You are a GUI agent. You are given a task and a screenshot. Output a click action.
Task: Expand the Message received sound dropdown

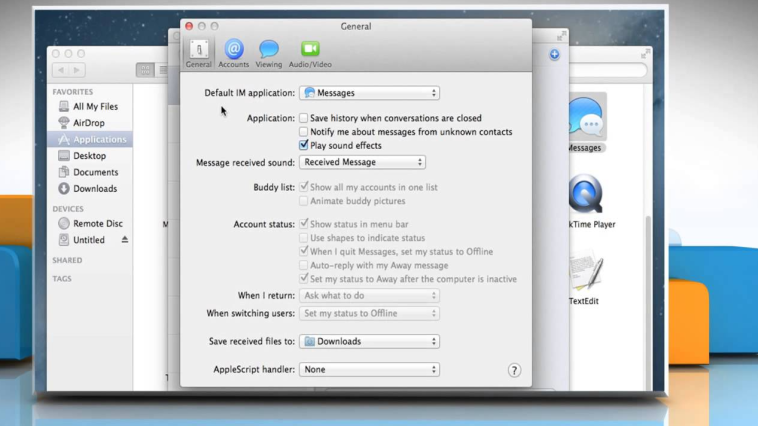(x=362, y=162)
